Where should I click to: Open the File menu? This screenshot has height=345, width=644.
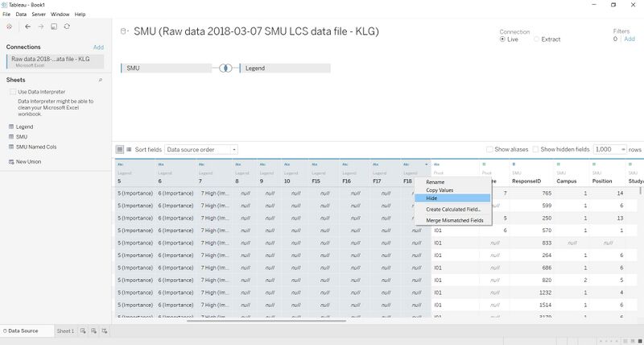pyautogui.click(x=6, y=14)
